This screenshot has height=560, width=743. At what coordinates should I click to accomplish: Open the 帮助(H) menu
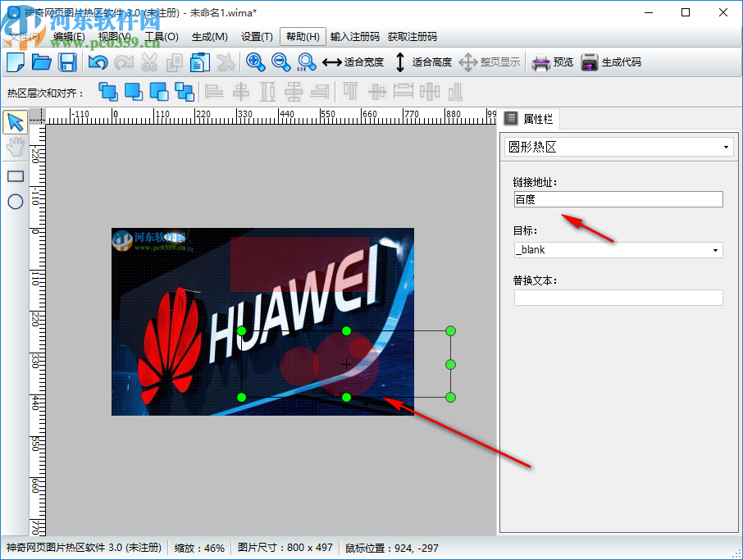[x=303, y=36]
